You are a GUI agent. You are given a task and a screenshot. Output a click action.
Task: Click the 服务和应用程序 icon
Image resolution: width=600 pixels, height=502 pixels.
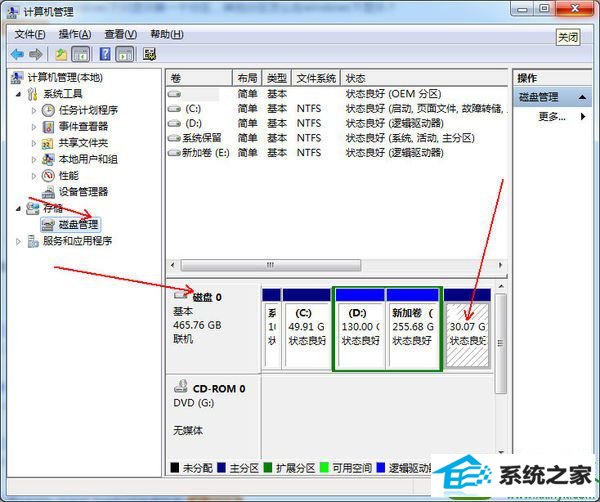pos(33,241)
